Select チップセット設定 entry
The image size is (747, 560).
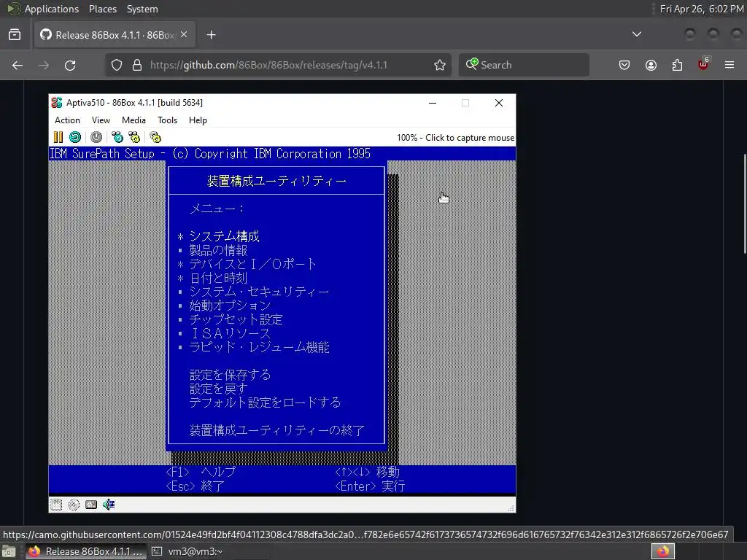(x=236, y=319)
